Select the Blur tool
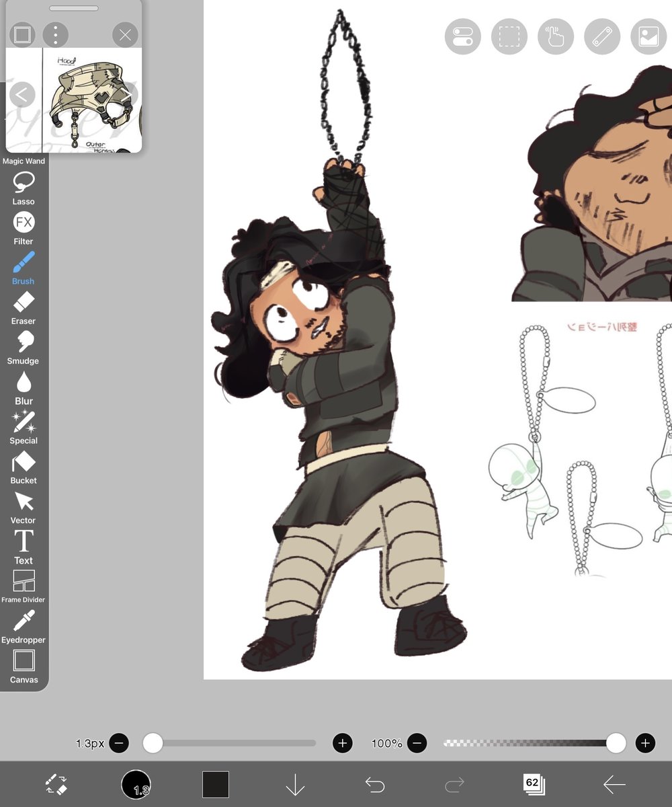Viewport: 672px width, 807px height. coord(24,387)
